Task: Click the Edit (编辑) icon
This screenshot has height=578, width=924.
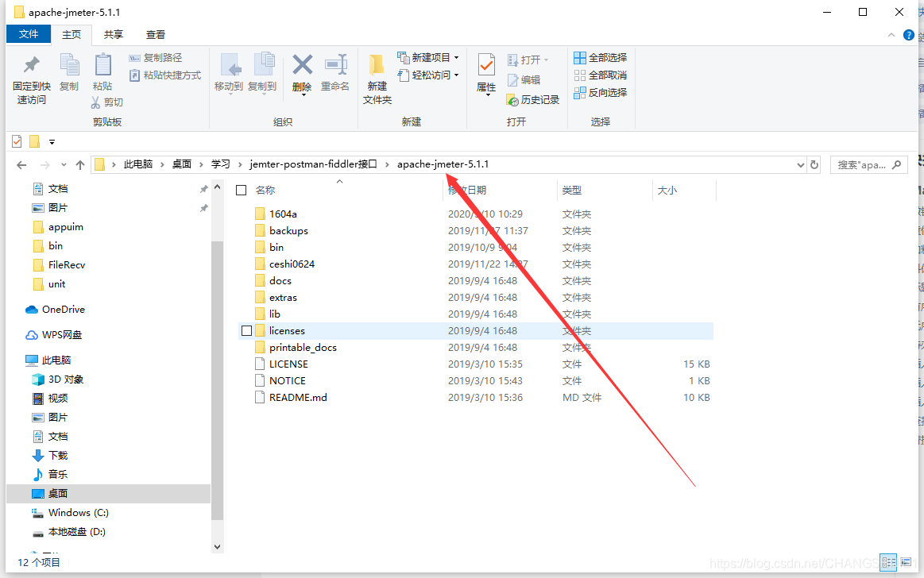Action: pos(512,80)
